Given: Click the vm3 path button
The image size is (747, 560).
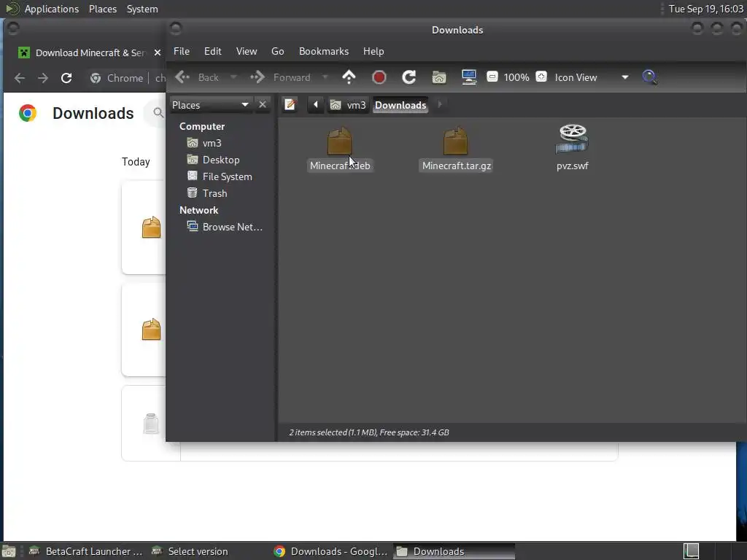Looking at the screenshot, I should (x=348, y=105).
